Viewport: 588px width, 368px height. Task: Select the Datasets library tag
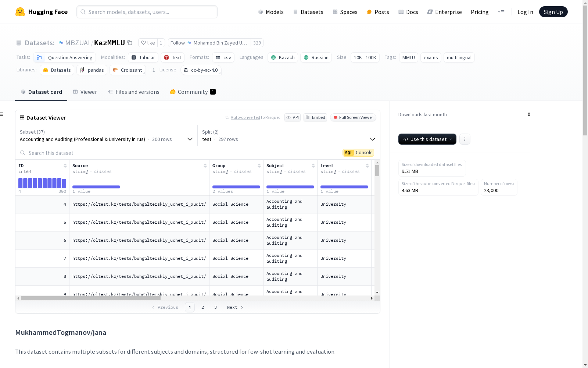coord(57,70)
